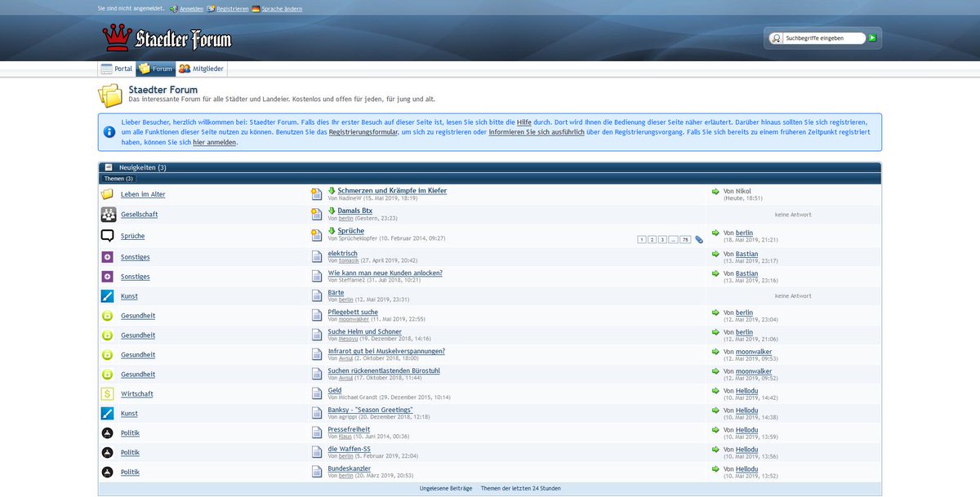Open the Mitglieder tab
Image resolution: width=980 pixels, height=497 pixels.
pos(201,69)
